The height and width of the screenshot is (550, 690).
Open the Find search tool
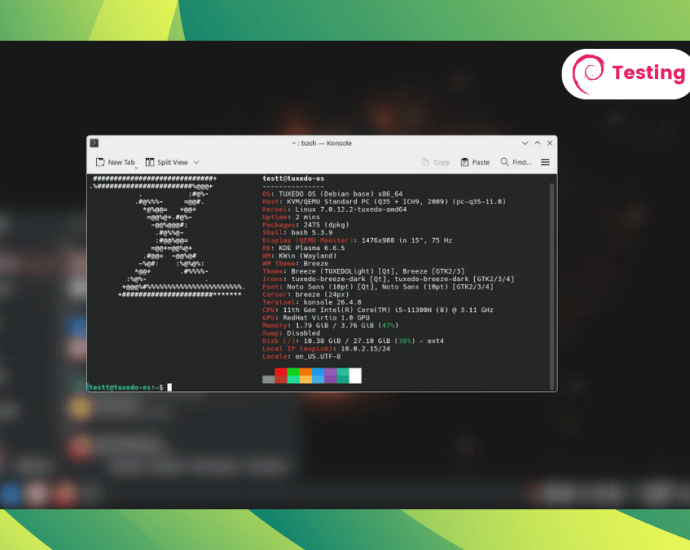(516, 162)
